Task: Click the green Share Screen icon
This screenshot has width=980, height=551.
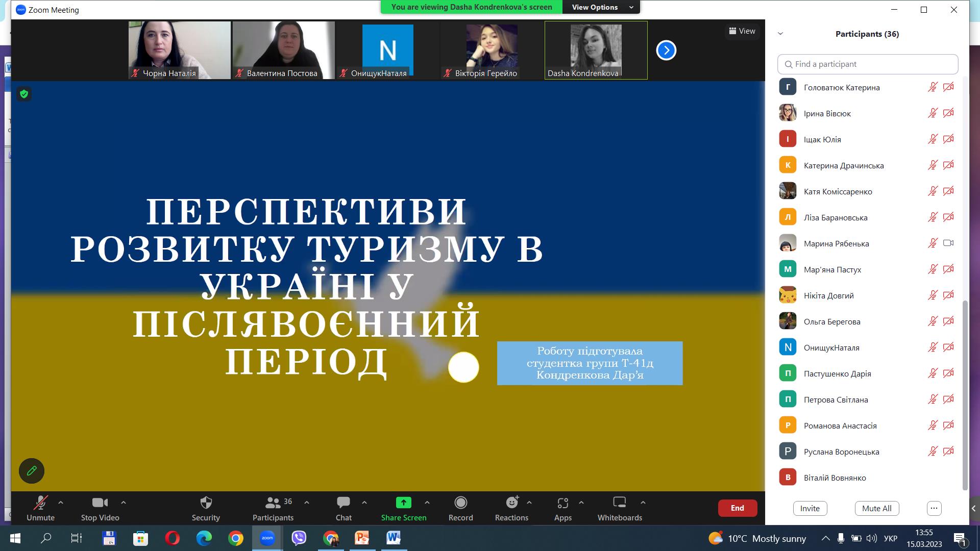Action: (x=403, y=503)
